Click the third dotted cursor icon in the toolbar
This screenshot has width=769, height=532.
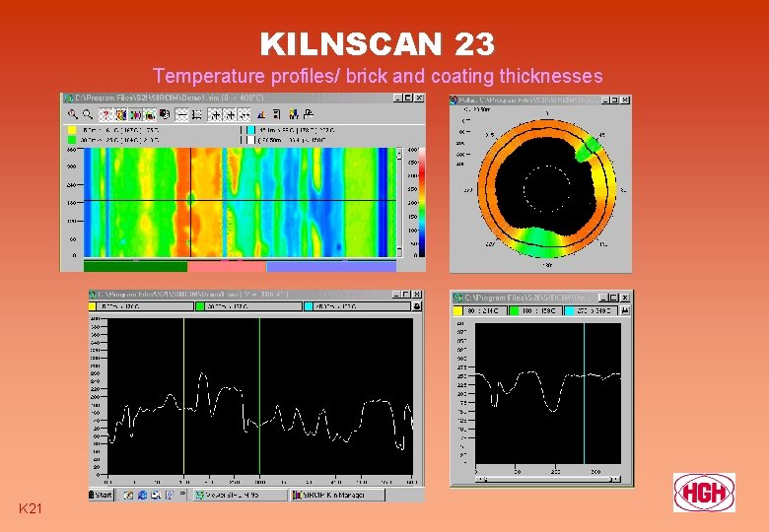point(244,114)
